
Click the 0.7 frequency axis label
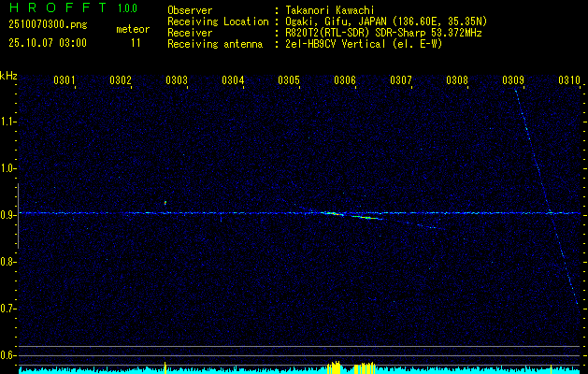coord(7,309)
